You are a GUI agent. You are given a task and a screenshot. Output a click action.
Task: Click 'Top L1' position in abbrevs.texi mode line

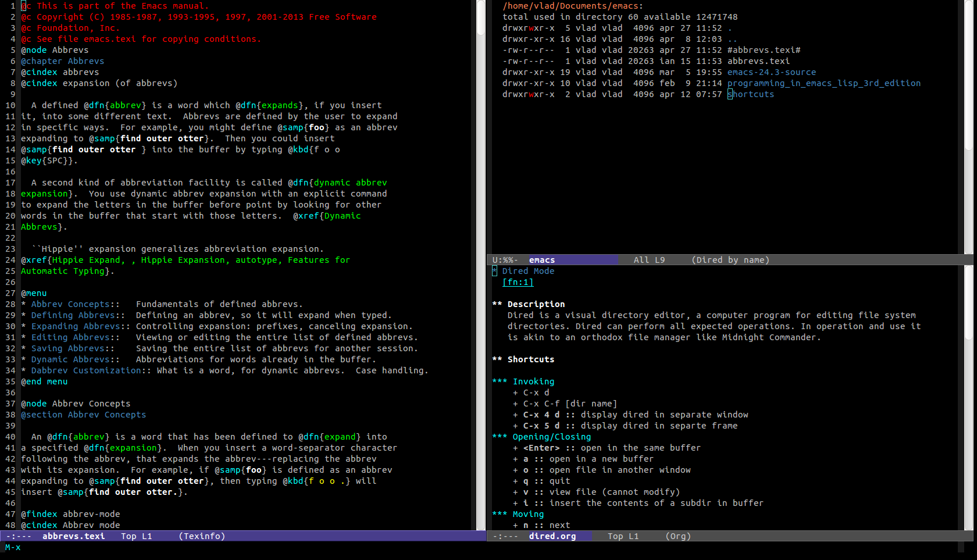137,536
